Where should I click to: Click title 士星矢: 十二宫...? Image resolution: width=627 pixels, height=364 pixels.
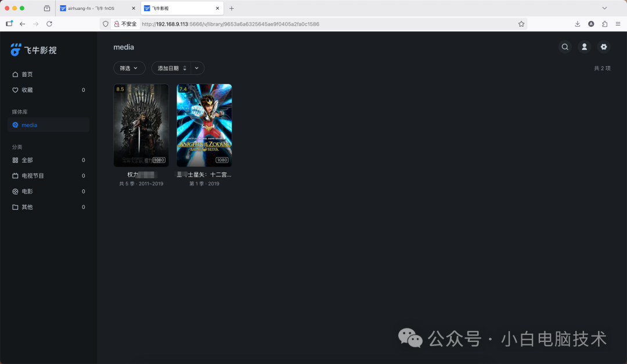pos(204,174)
